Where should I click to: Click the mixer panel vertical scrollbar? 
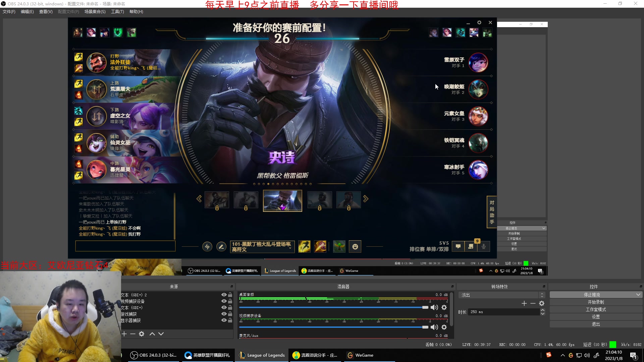pos(451,309)
